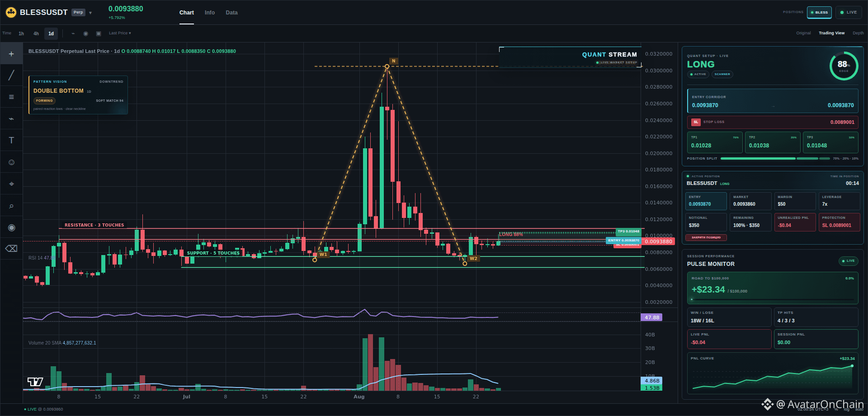
Task: Select the Text annotation tool
Action: pyautogui.click(x=11, y=140)
